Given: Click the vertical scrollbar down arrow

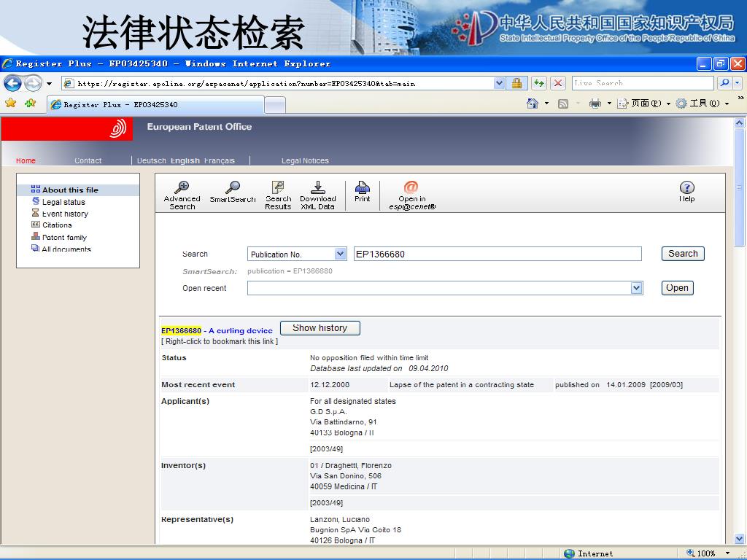Looking at the screenshot, I should pos(740,539).
